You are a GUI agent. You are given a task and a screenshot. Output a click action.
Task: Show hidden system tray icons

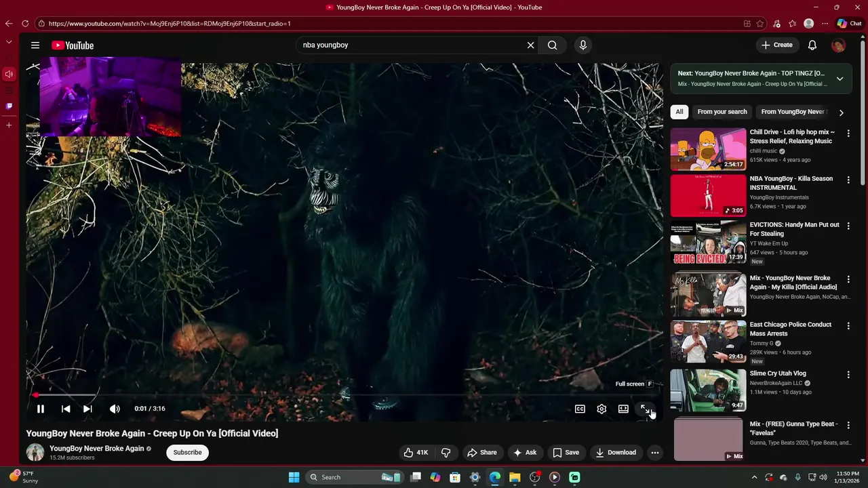[x=754, y=477]
